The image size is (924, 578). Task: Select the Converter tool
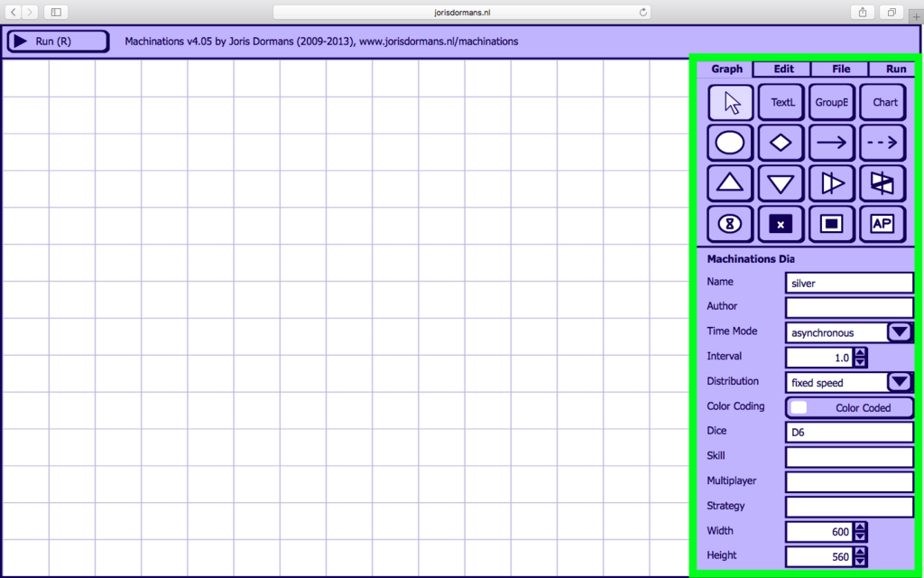pyautogui.click(x=831, y=183)
